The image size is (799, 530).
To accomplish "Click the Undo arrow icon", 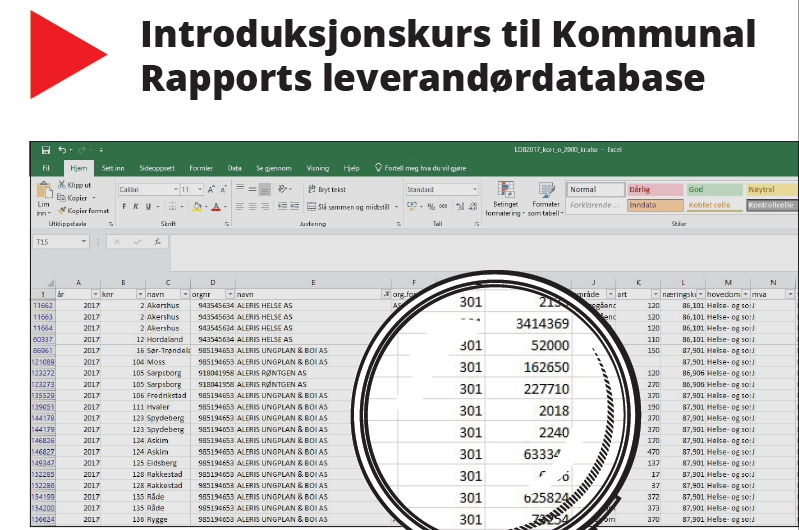I will (x=62, y=150).
